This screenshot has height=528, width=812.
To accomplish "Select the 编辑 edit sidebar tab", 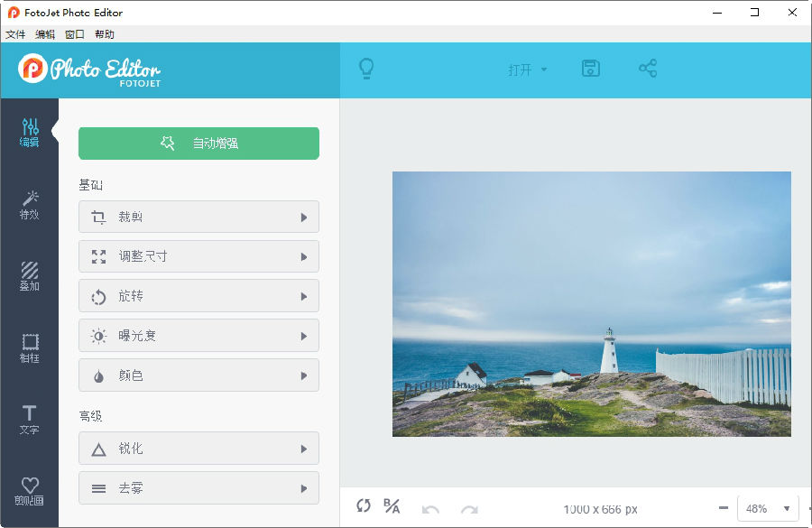I will click(30, 133).
